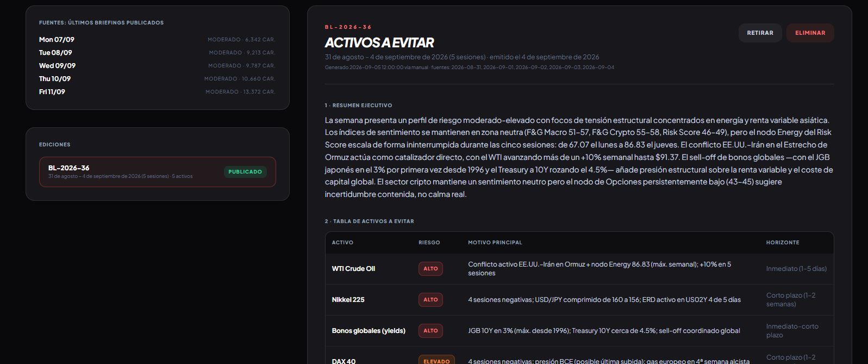Screen dimensions: 868x364
Task: Click the Bonos globales (yields) row
Action: pyautogui.click(x=579, y=331)
